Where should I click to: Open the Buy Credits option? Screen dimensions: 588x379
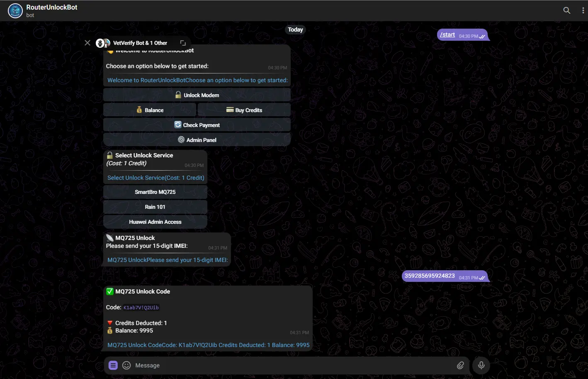point(244,110)
